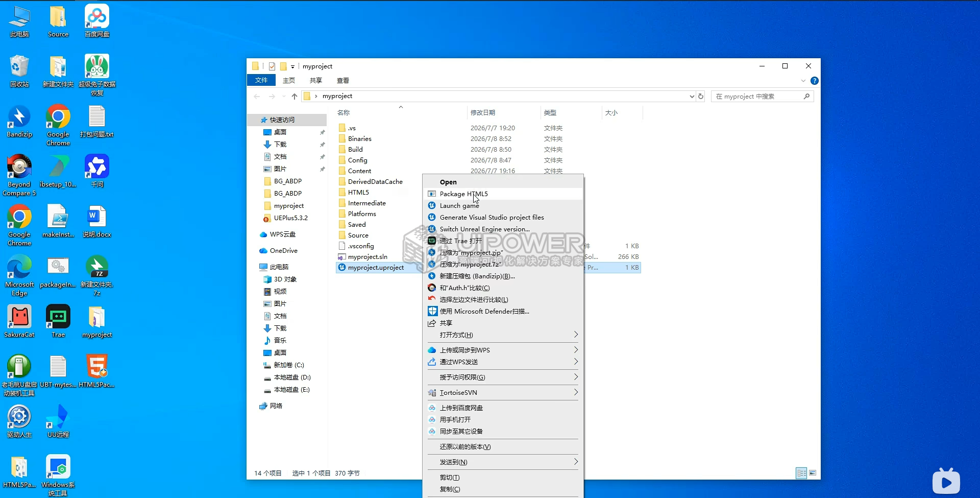Click refresh icon beside address bar

701,96
